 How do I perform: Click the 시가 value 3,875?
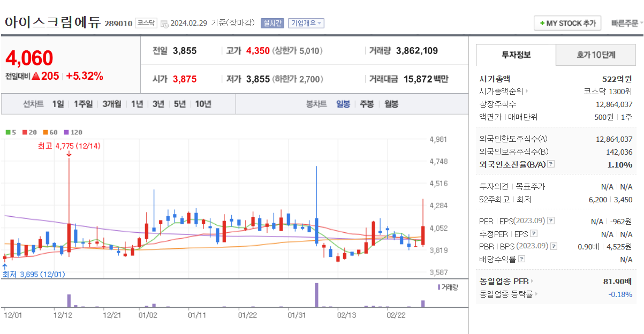185,79
